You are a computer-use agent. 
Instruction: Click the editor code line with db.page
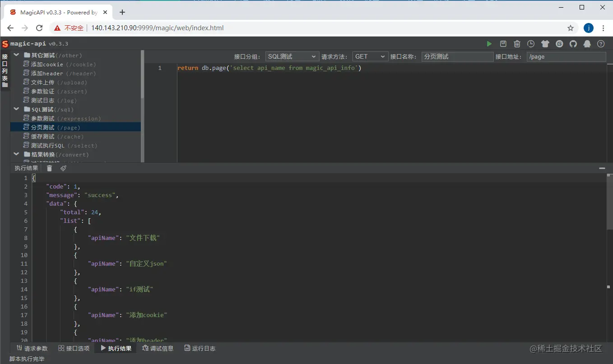point(269,68)
